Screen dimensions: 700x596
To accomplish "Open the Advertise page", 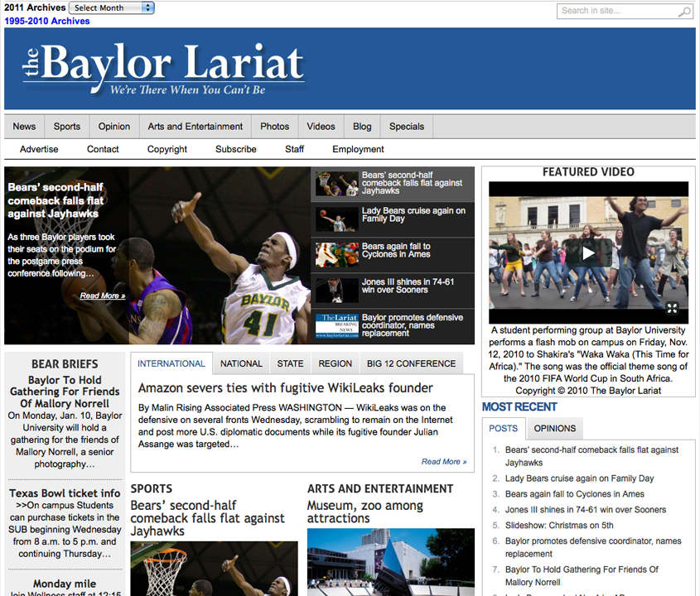I will [39, 150].
